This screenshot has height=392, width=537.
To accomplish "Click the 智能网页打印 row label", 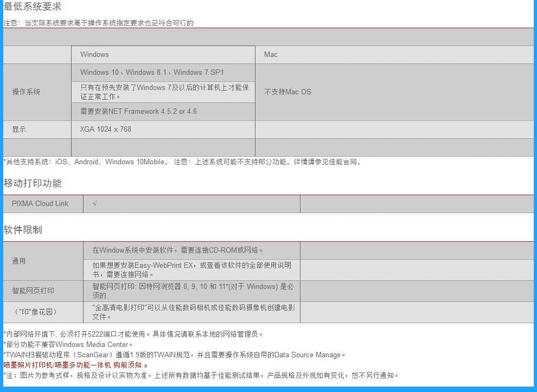I will (x=33, y=291).
